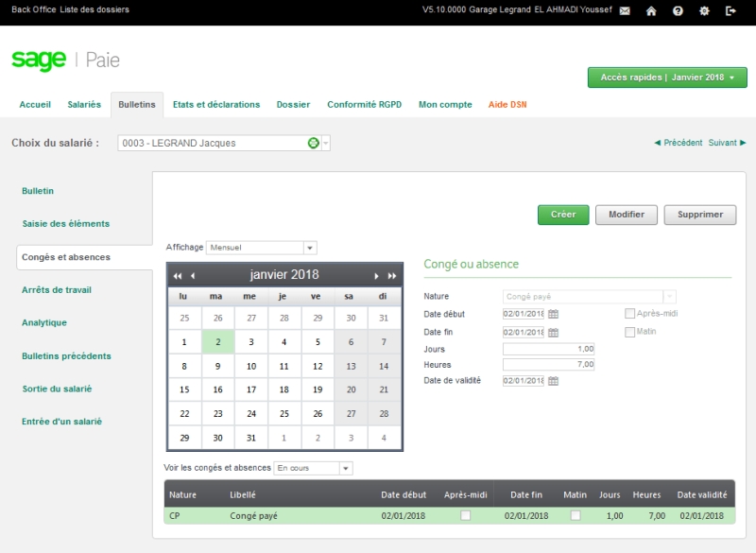Jump to next year in calendar
This screenshot has width=756, height=553.
[x=392, y=276]
